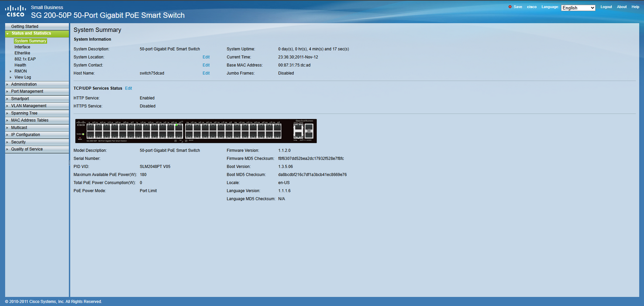Screen dimensions: 644x306
Task: Click Firmware Version value 1.1.2.0
Action: pos(284,150)
